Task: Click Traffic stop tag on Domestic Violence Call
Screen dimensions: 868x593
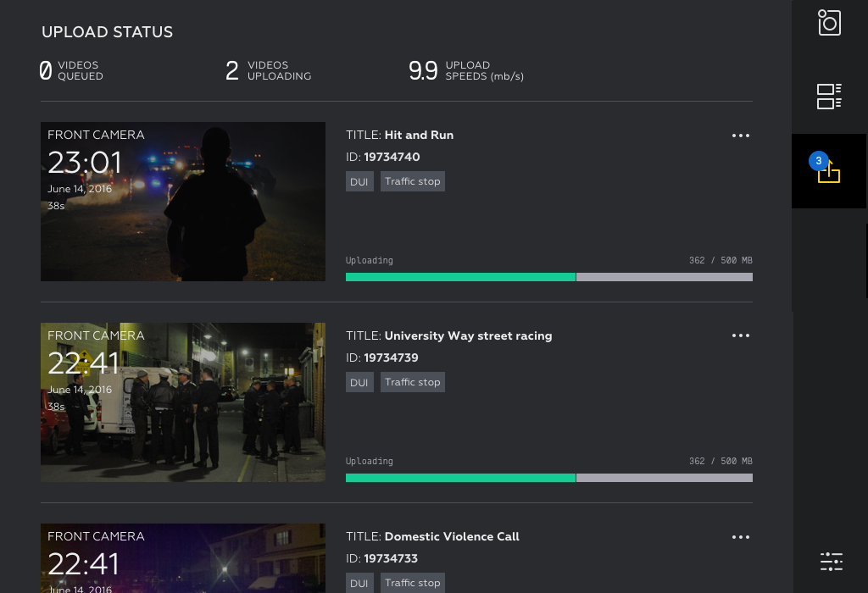Action: tap(413, 583)
